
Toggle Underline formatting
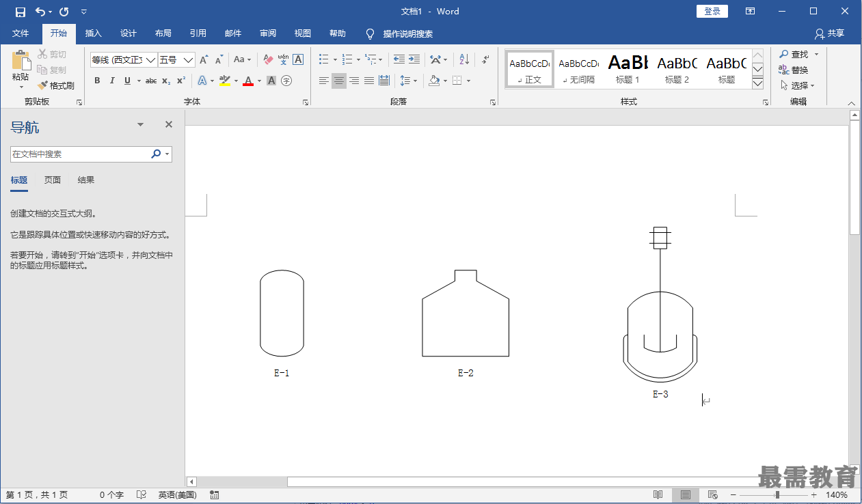click(127, 81)
